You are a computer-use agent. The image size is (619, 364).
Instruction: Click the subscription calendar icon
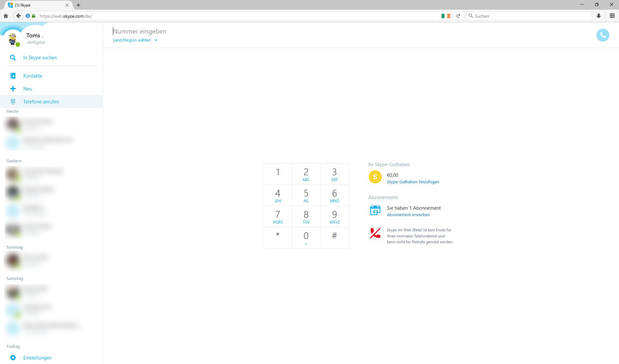coord(375,210)
